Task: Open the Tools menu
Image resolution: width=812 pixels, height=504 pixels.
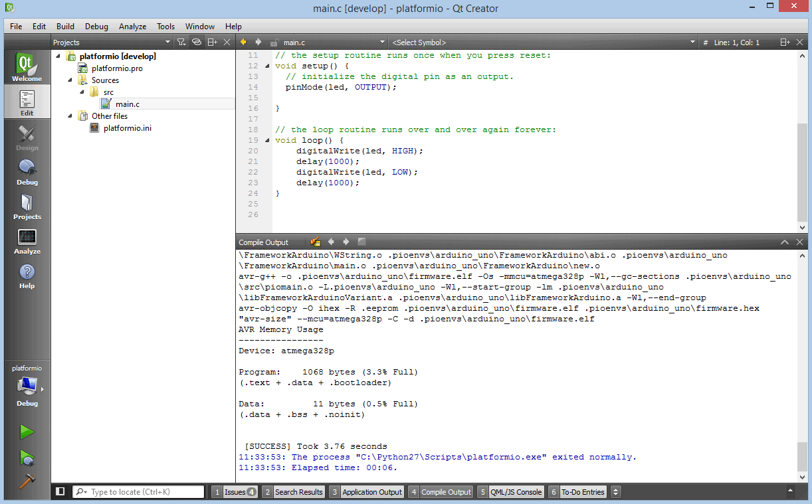Action: pyautogui.click(x=165, y=27)
